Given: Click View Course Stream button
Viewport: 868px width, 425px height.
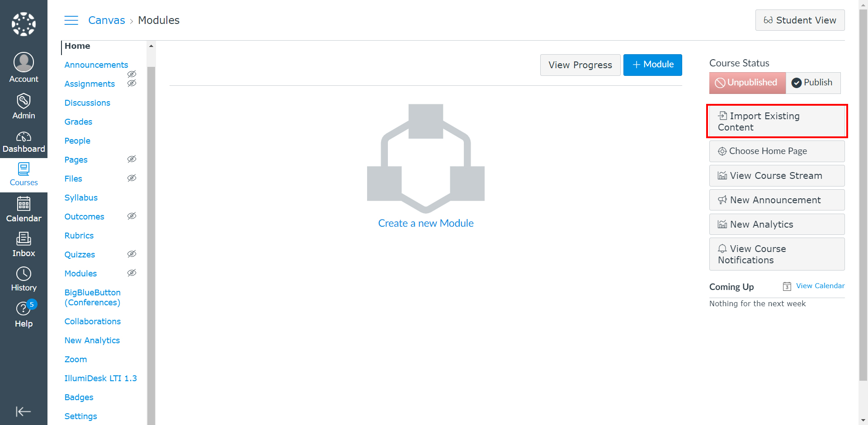Looking at the screenshot, I should point(777,176).
